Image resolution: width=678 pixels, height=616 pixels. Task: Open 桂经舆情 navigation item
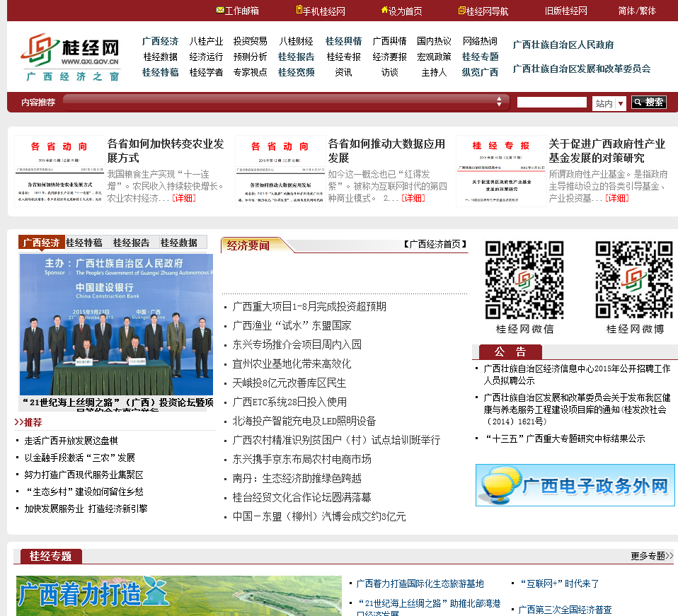click(x=343, y=41)
